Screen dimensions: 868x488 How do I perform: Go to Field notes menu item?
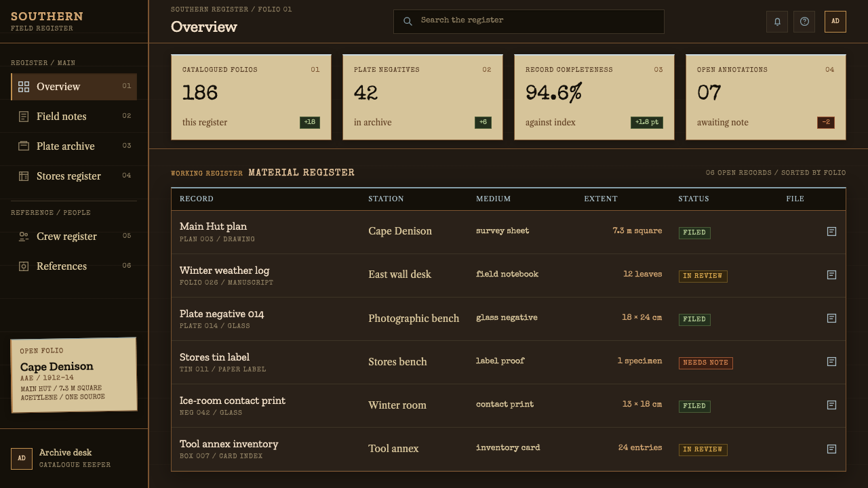[x=74, y=117]
